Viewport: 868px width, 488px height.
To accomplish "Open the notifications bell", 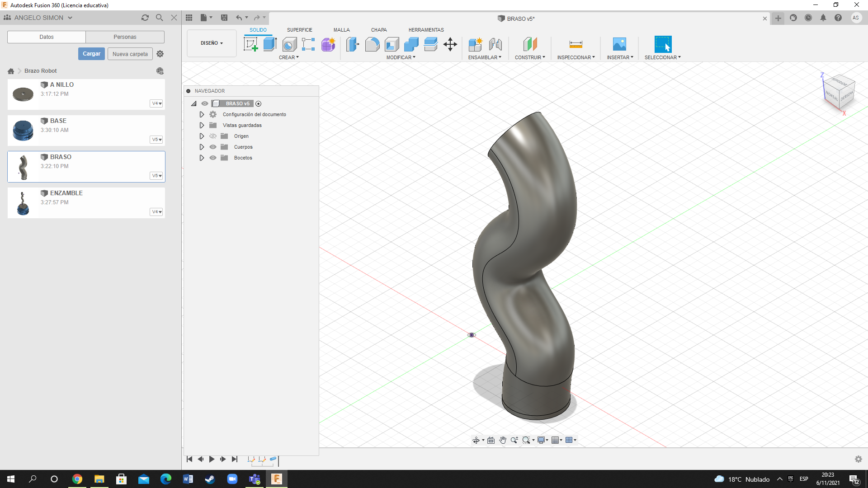I will click(823, 18).
